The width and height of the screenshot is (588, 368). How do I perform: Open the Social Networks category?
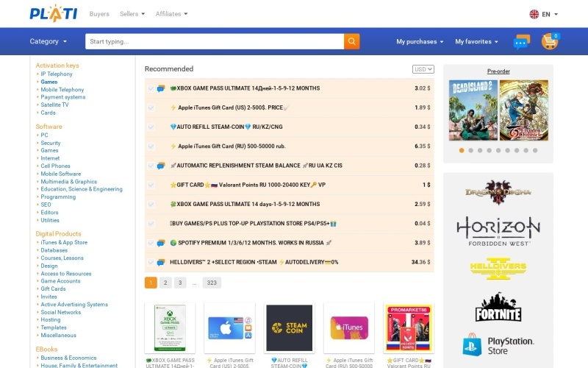61,312
